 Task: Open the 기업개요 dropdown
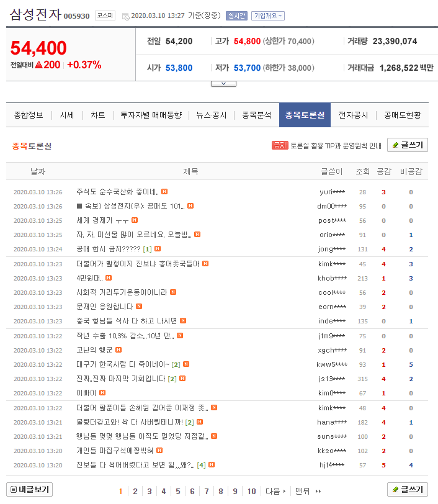(267, 16)
